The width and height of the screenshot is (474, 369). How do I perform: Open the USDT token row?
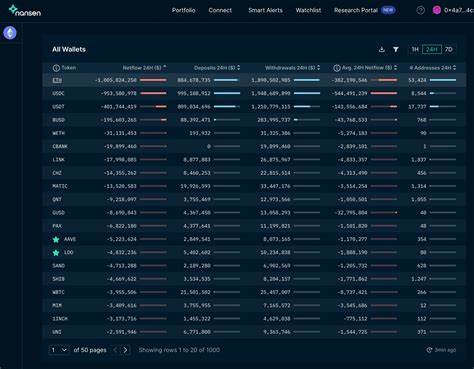click(254, 107)
